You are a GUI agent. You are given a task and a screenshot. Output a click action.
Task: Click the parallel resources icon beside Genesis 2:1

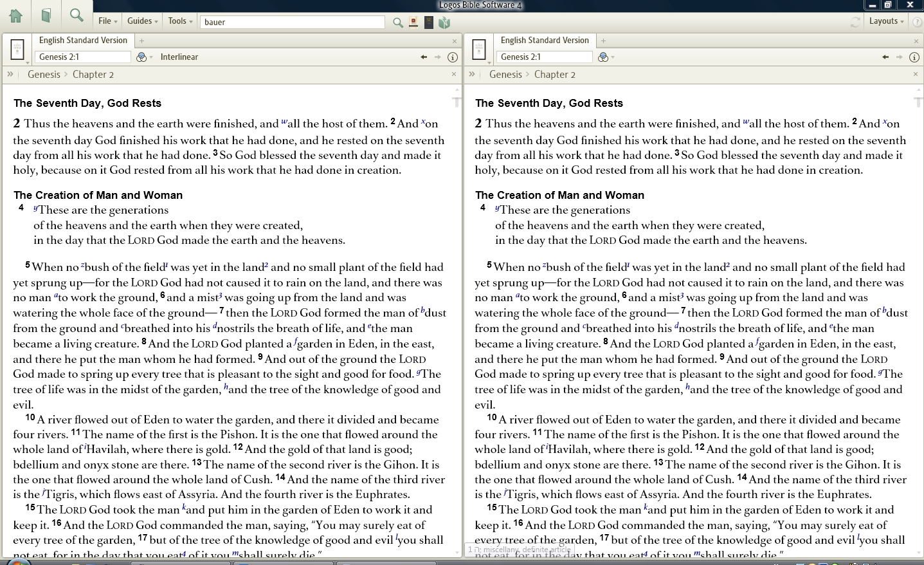click(x=141, y=57)
